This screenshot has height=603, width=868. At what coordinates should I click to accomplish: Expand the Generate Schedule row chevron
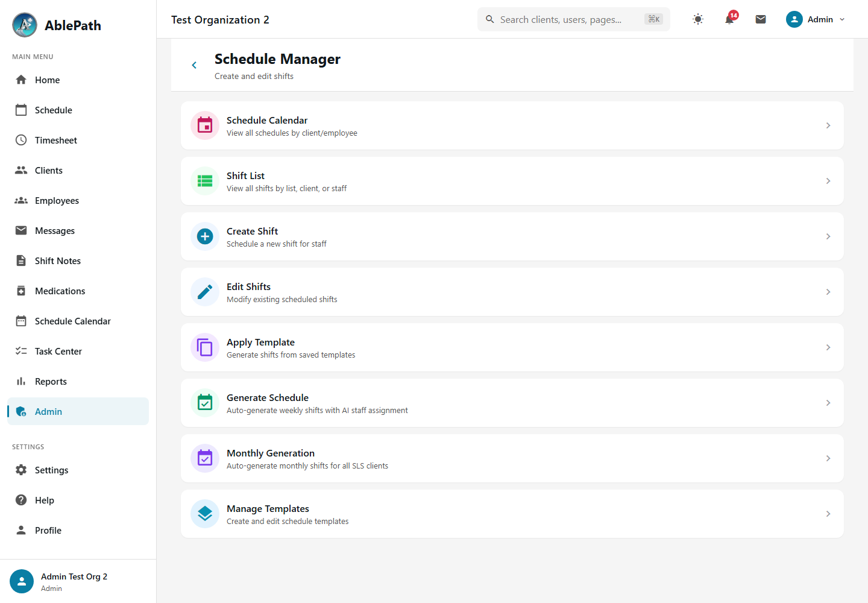pos(828,403)
